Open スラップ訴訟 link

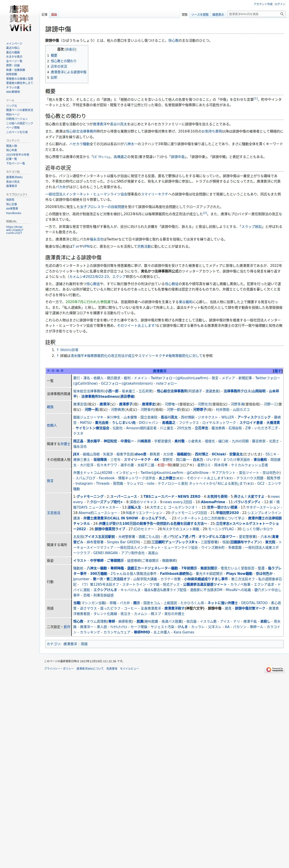coord(252,227)
